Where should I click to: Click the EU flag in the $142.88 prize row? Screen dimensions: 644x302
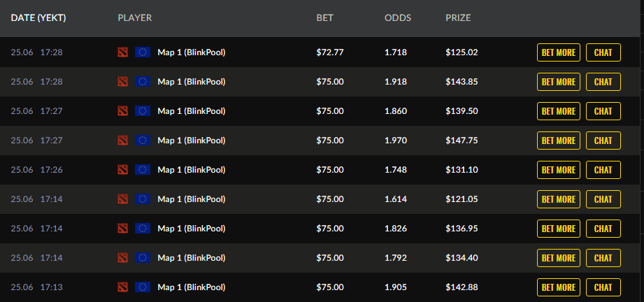pos(143,287)
